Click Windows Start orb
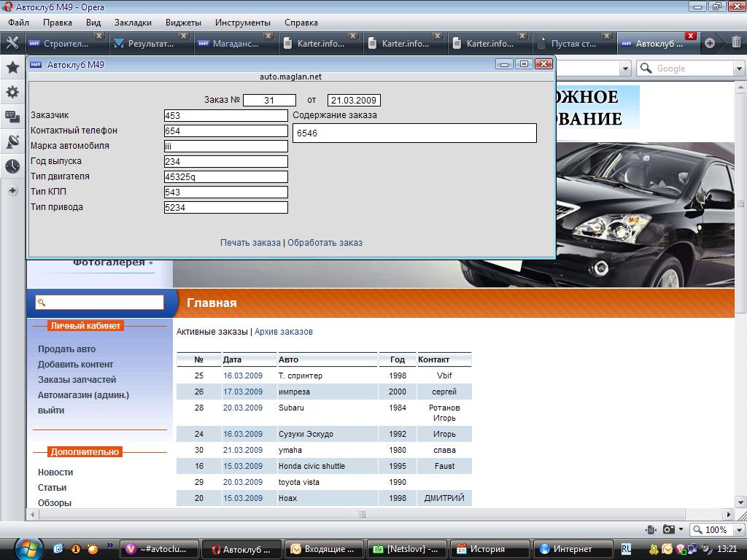 (28, 550)
